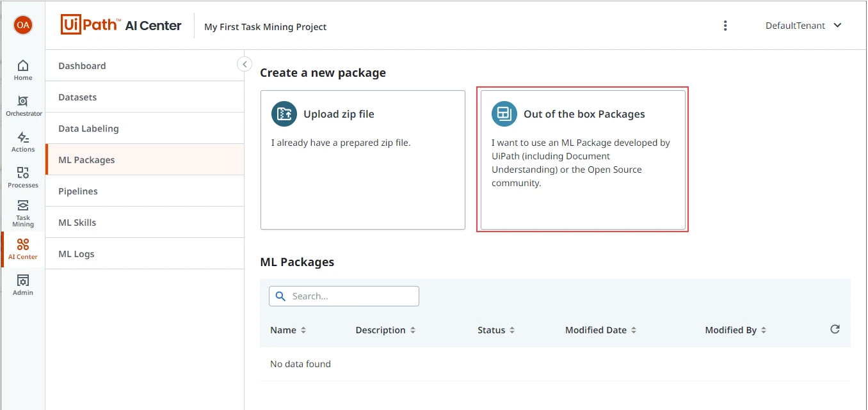The height and width of the screenshot is (410, 868).
Task: Click the UiPath AI Center logo
Action: 121,26
